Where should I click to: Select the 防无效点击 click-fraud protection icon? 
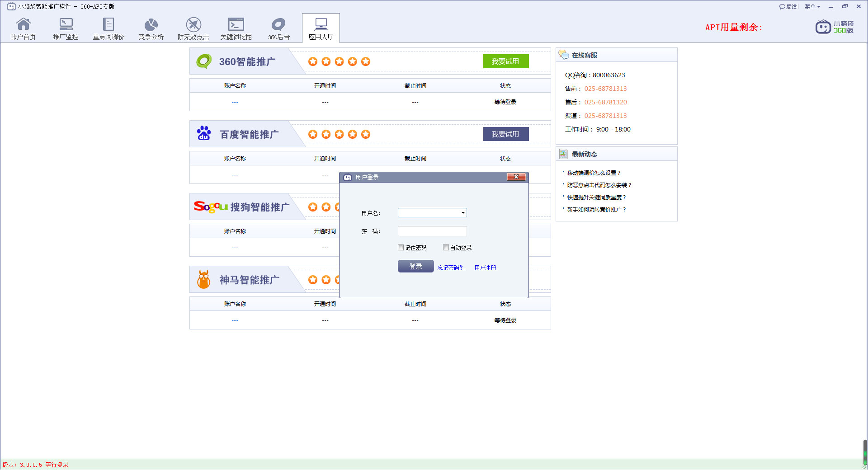(x=193, y=28)
